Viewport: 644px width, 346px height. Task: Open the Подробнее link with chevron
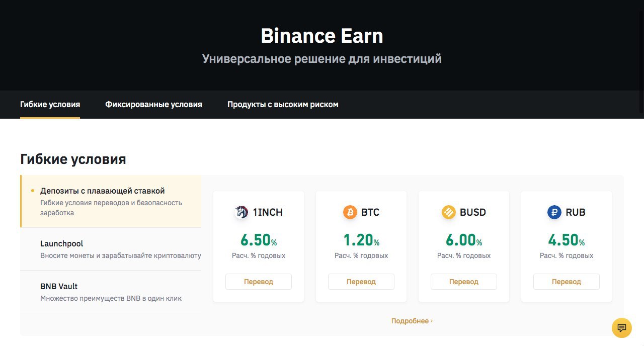coord(412,321)
